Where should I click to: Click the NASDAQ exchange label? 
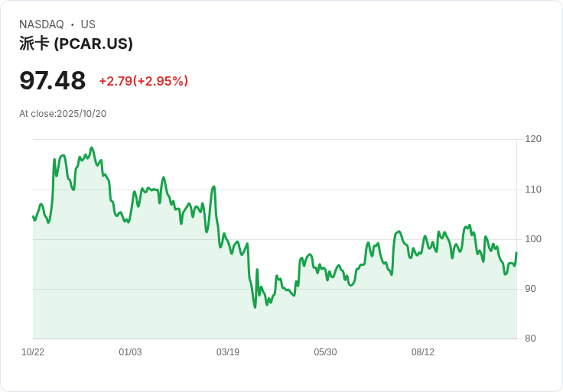pos(41,24)
